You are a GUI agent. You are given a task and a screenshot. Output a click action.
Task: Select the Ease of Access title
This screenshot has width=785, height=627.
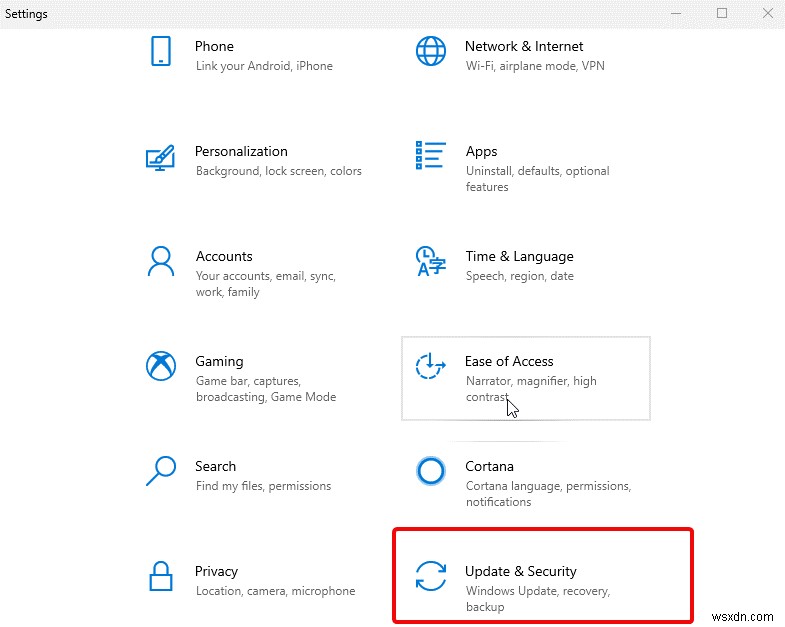tap(509, 362)
